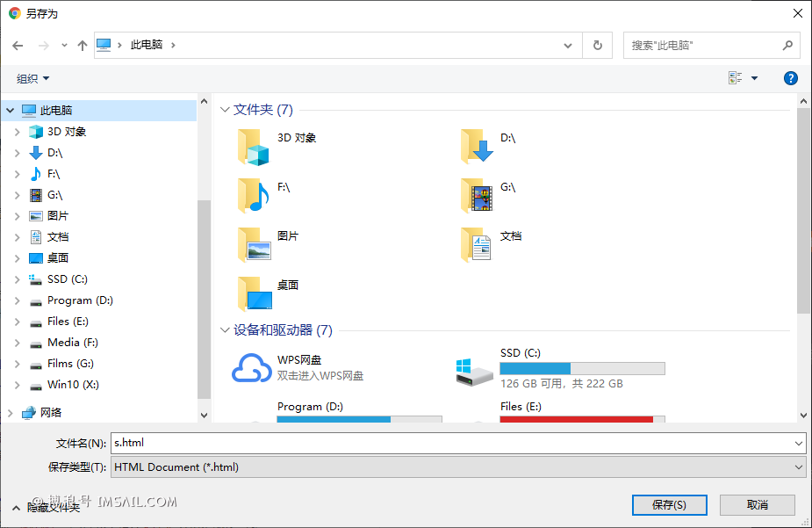The width and height of the screenshot is (812, 528).
Task: Open the help question mark icon
Action: point(790,78)
